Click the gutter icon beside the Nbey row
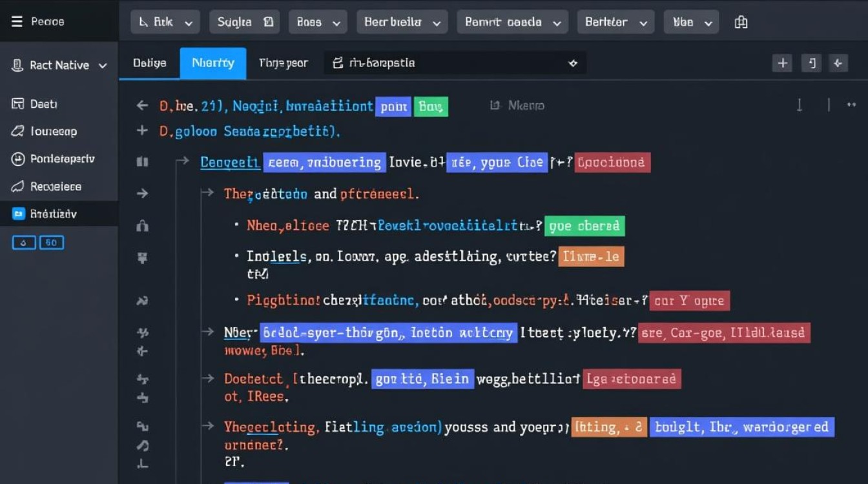Viewport: 868px width, 484px height. [x=143, y=333]
